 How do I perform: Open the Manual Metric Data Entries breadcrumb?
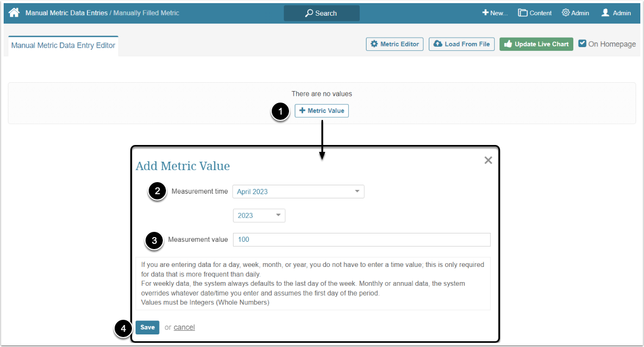pos(66,13)
